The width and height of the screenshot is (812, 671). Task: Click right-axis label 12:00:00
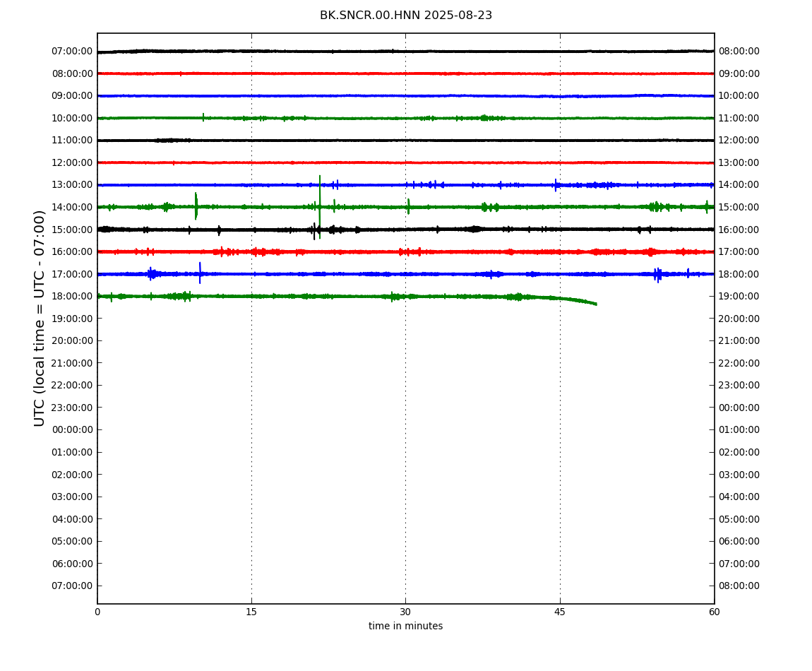click(x=739, y=141)
